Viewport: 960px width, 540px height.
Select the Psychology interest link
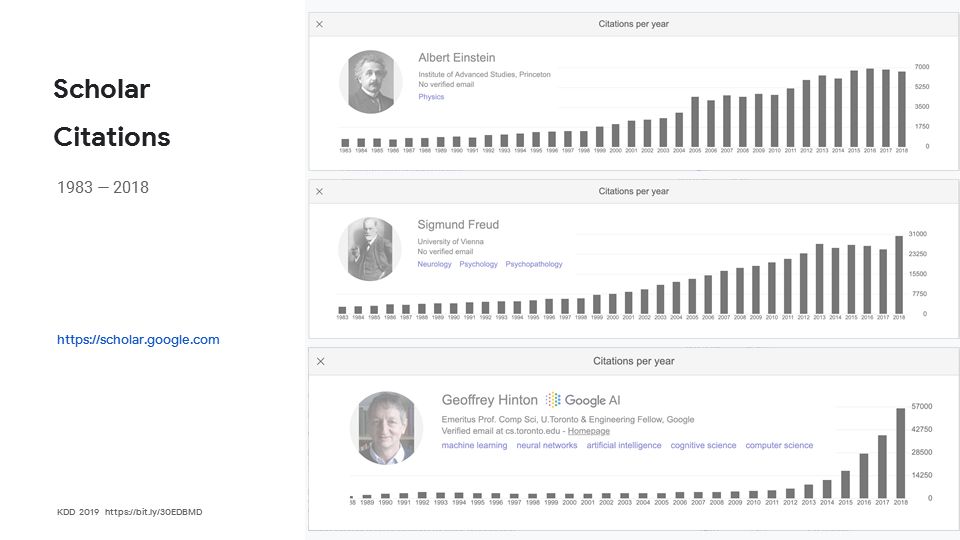tap(478, 265)
